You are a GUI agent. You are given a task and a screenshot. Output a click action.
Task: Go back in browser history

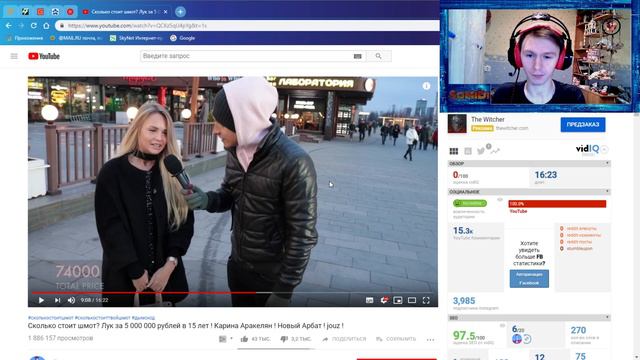click(x=9, y=25)
